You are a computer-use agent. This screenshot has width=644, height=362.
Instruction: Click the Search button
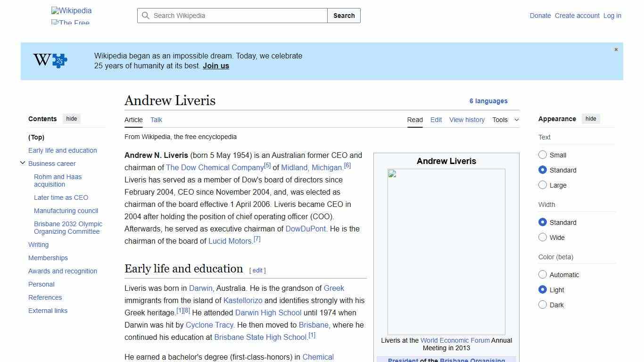[x=344, y=16]
